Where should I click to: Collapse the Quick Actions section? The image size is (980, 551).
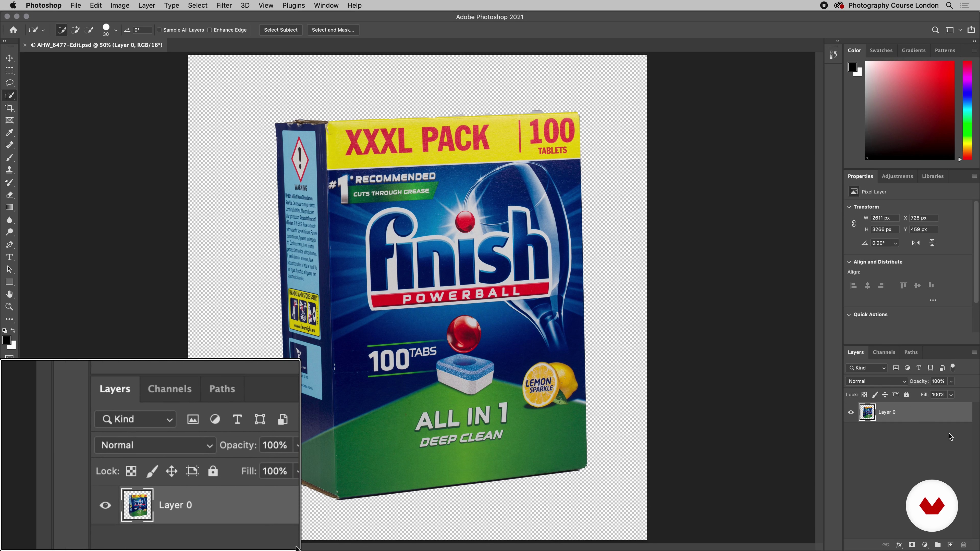[x=849, y=315]
